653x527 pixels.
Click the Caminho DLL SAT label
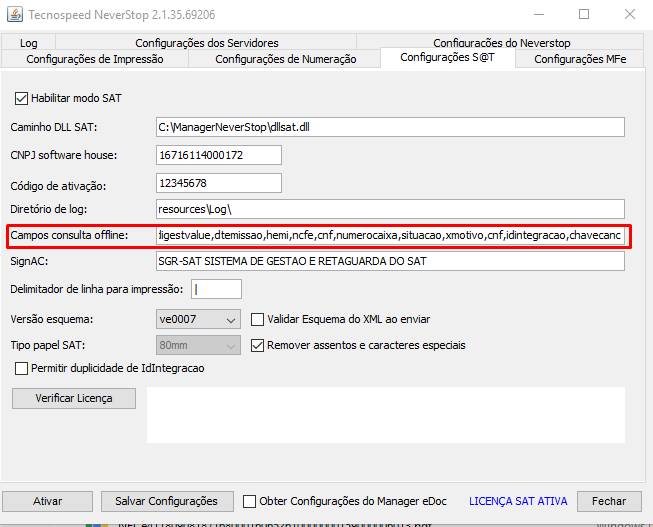(54, 127)
